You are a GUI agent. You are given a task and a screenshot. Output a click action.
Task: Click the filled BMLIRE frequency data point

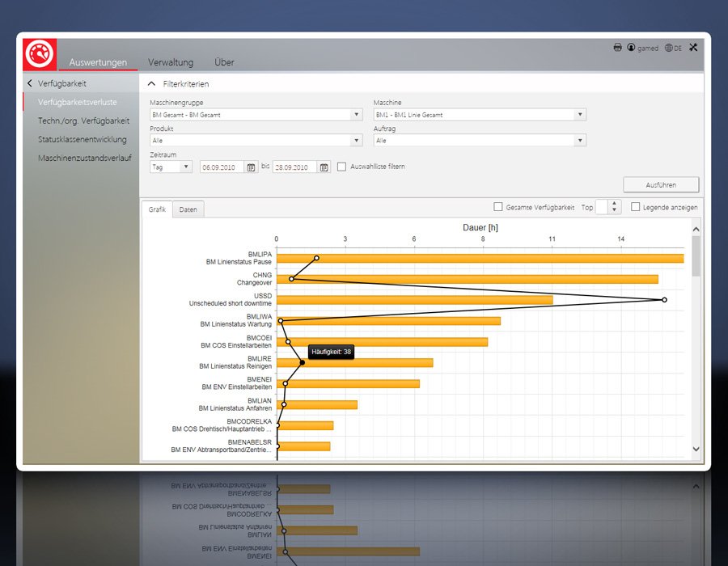(303, 363)
